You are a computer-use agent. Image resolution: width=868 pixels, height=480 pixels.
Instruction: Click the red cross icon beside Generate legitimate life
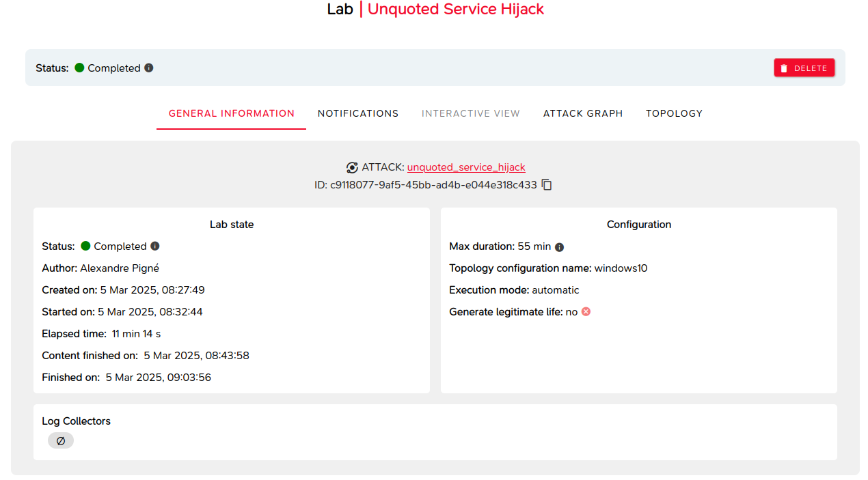[x=586, y=312]
